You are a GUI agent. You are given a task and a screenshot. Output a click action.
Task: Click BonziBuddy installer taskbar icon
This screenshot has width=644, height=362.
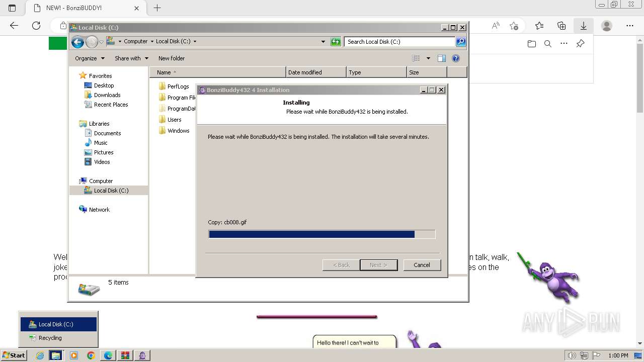[x=143, y=355]
